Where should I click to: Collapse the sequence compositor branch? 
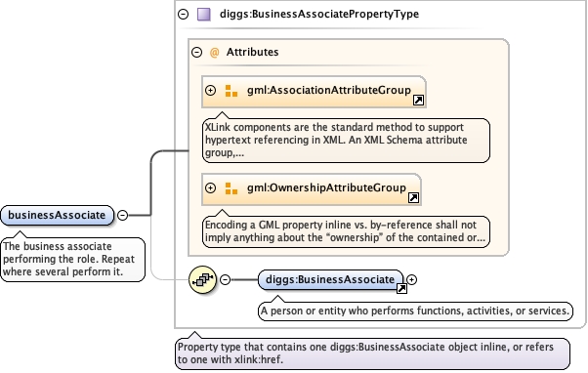tap(225, 279)
